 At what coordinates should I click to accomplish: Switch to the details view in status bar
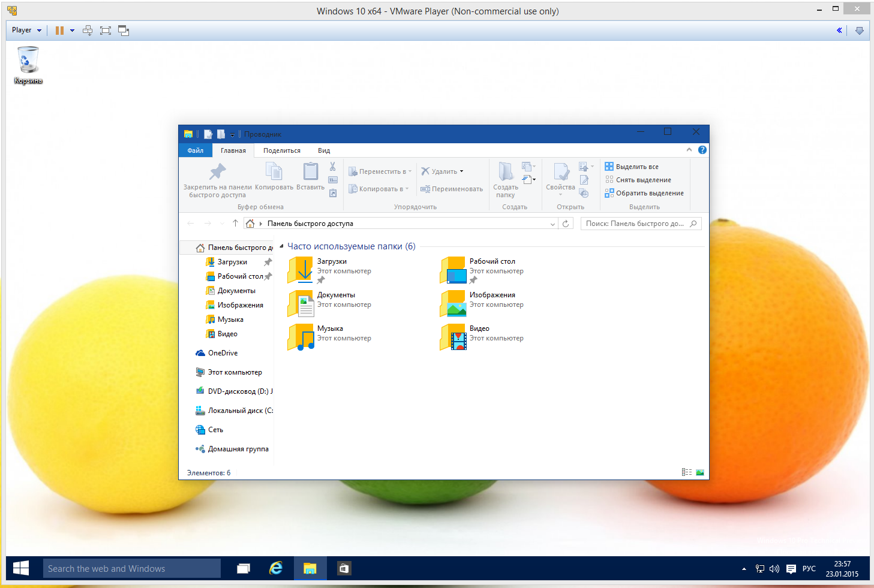[x=687, y=472]
